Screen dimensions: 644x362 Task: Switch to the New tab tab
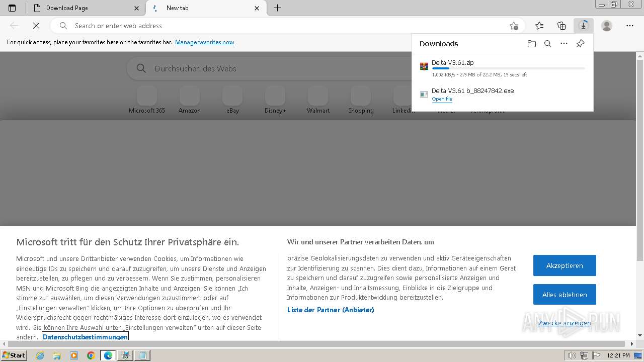[x=206, y=8]
